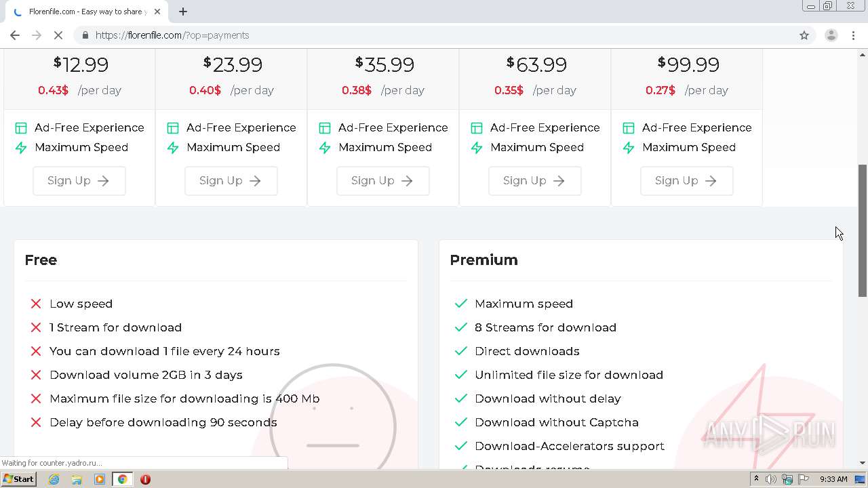Open the Chrome profile avatar
The image size is (868, 488).
click(831, 35)
